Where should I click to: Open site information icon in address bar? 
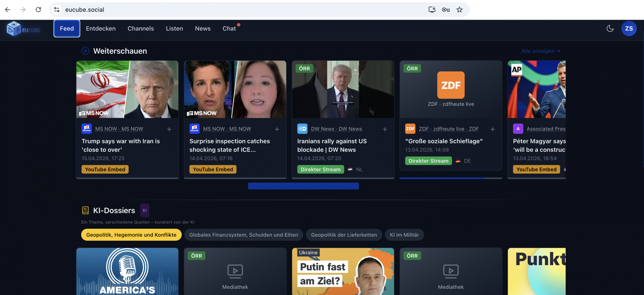(x=57, y=10)
